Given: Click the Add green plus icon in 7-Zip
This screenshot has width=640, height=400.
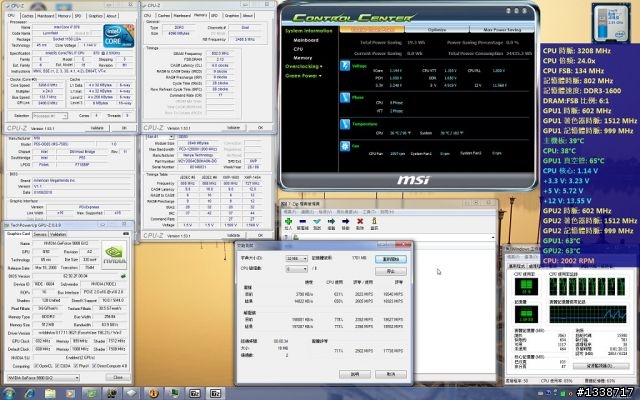Looking at the screenshot, I should [288, 221].
